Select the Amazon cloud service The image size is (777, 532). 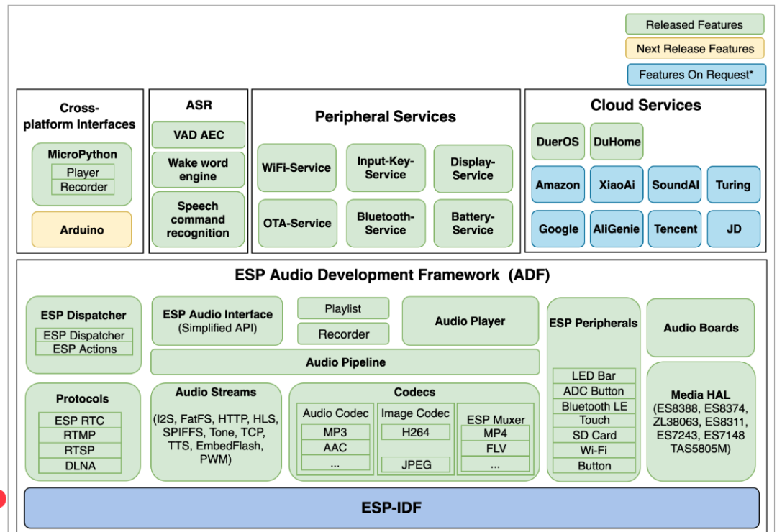point(558,185)
